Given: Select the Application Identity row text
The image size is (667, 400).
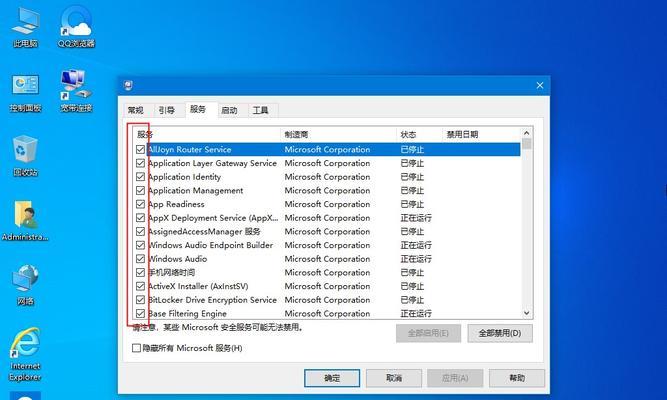Looking at the screenshot, I should click(x=184, y=177).
